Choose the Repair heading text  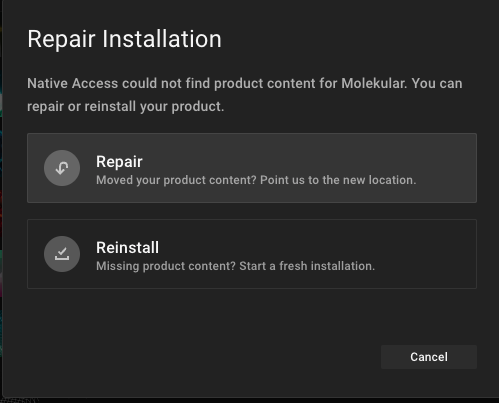tap(119, 162)
